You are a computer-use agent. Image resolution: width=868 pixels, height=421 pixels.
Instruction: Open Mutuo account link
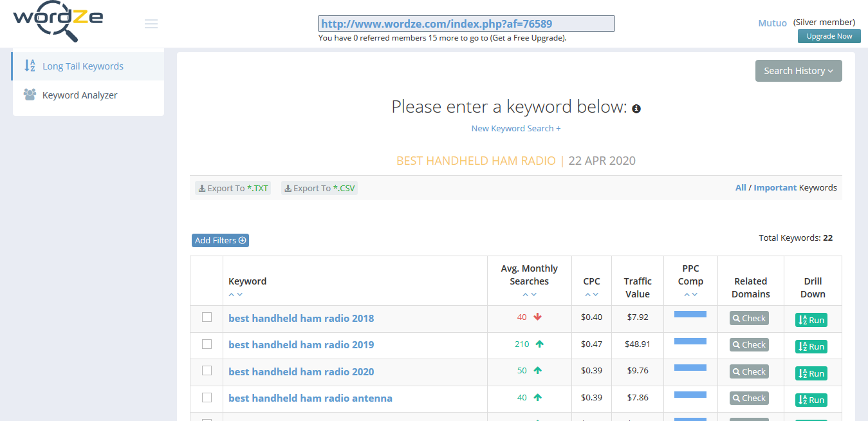coord(772,23)
